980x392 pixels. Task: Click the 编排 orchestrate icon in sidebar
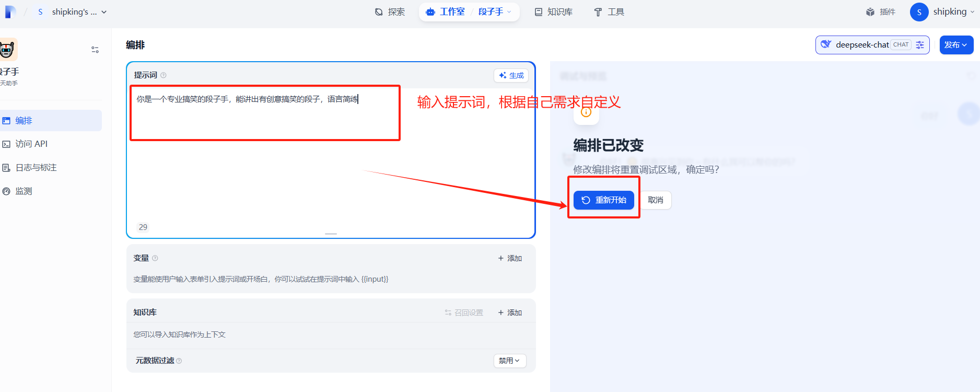coord(6,121)
